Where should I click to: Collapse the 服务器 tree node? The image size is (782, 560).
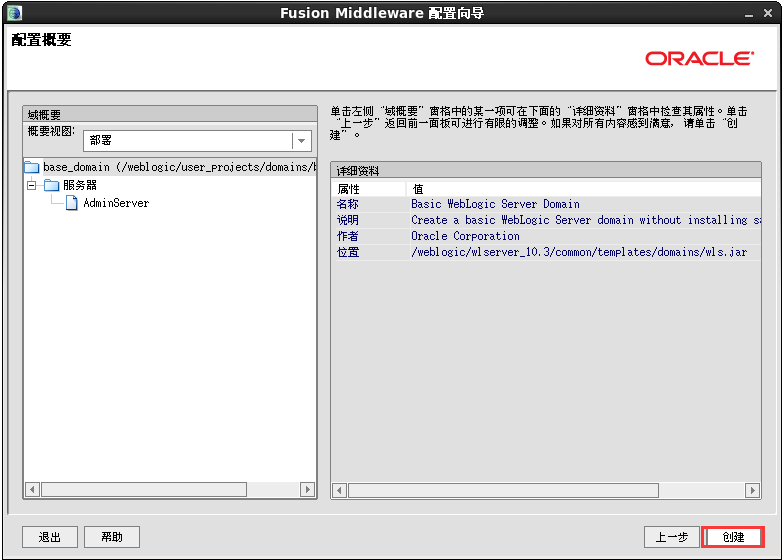pos(31,186)
